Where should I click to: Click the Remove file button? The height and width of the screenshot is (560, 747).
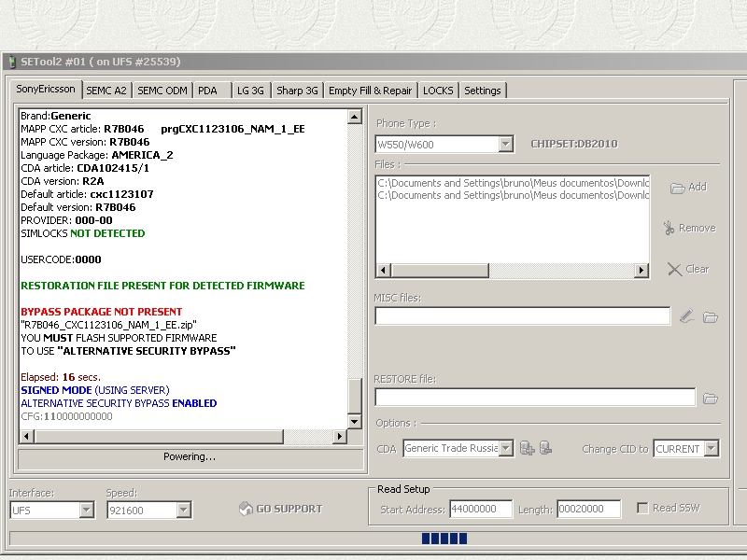689,228
